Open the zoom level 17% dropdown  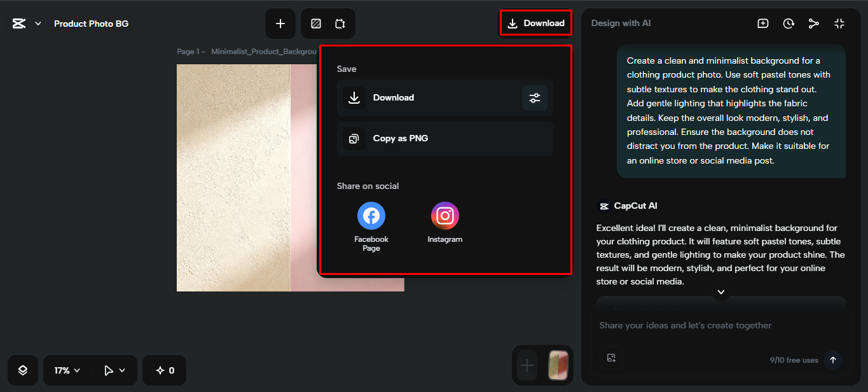[65, 370]
